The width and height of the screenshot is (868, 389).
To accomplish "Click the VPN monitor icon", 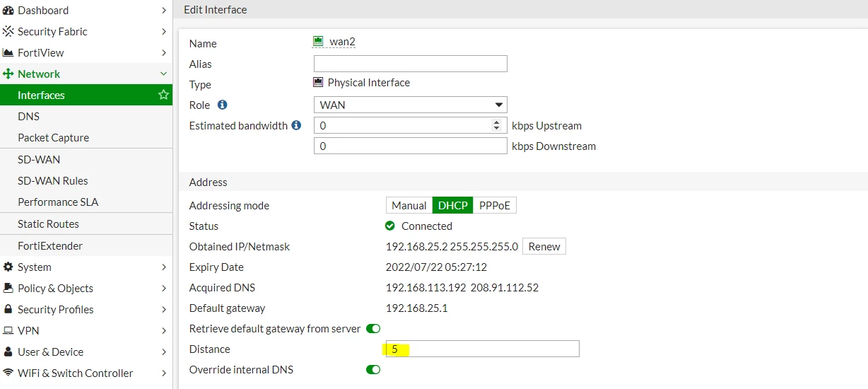I will point(8,331).
